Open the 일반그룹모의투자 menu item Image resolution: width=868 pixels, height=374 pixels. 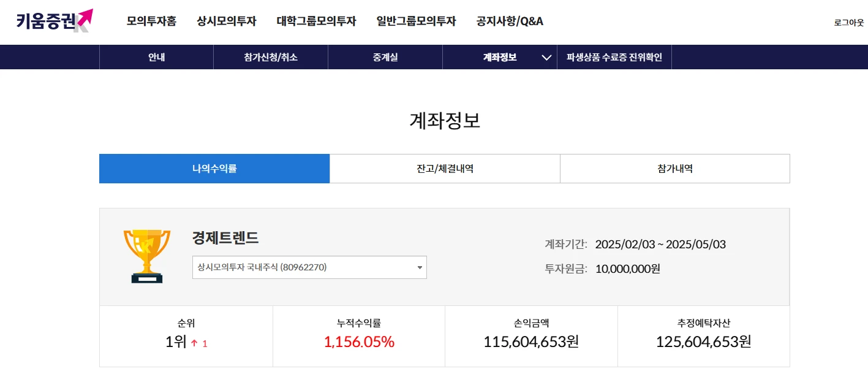point(417,21)
